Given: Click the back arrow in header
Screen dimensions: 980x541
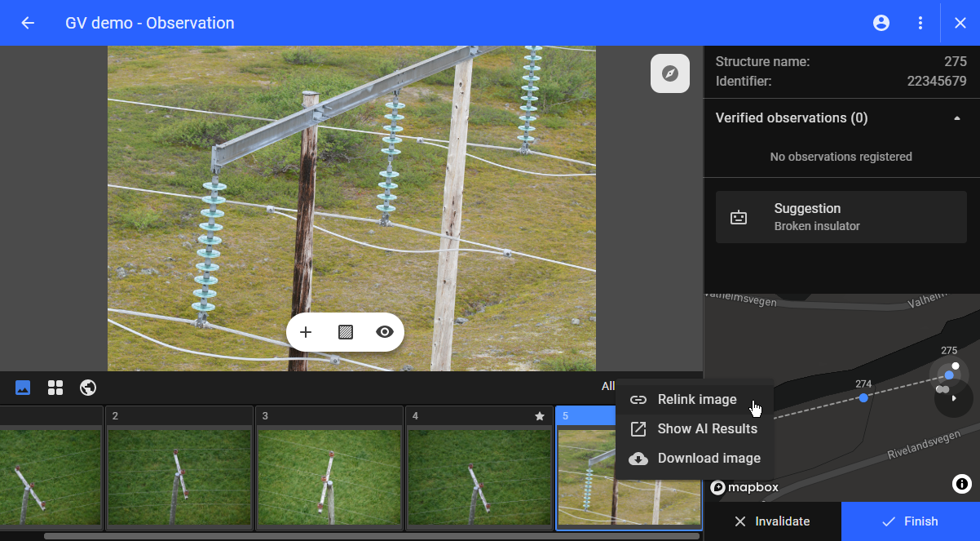Looking at the screenshot, I should point(28,23).
